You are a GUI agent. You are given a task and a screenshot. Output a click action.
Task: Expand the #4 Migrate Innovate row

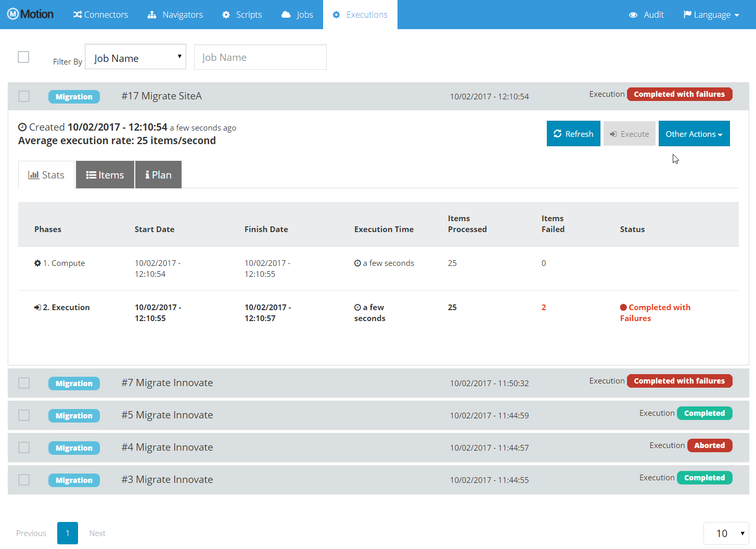pyautogui.click(x=378, y=448)
